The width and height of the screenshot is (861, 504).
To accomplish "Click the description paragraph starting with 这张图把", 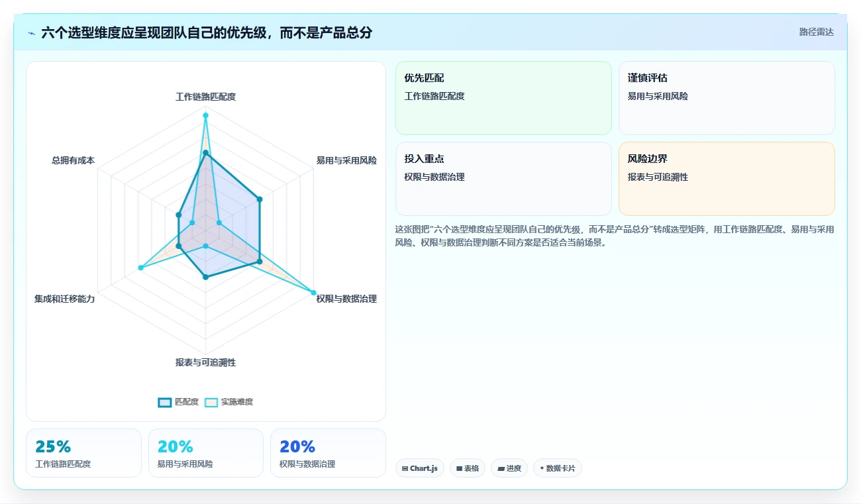I will click(x=615, y=236).
